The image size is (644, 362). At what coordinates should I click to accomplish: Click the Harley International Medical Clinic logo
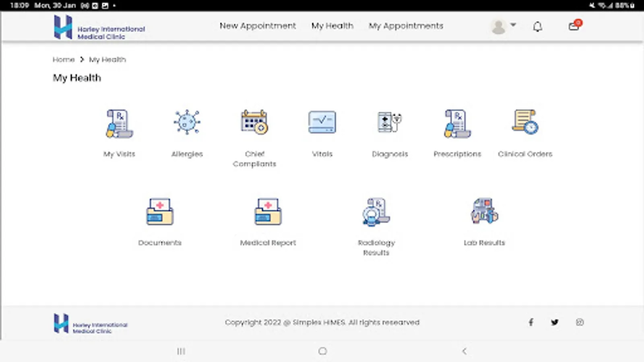pos(99,27)
